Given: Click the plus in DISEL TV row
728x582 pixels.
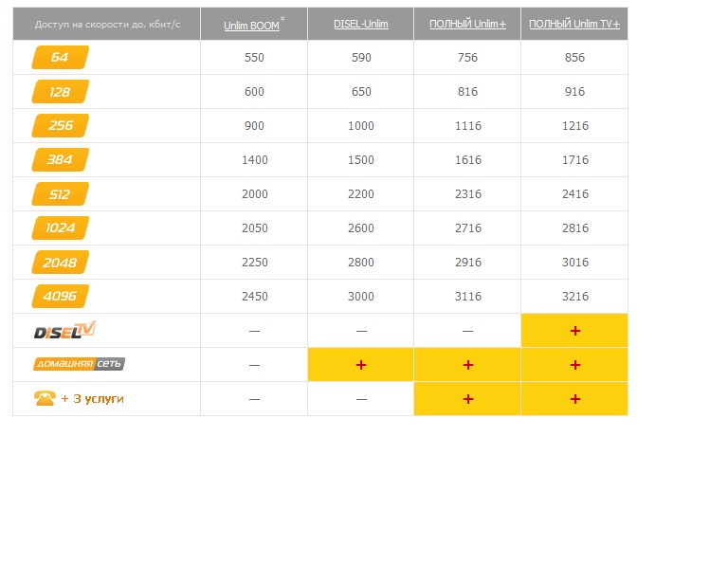Looking at the screenshot, I should point(575,331).
